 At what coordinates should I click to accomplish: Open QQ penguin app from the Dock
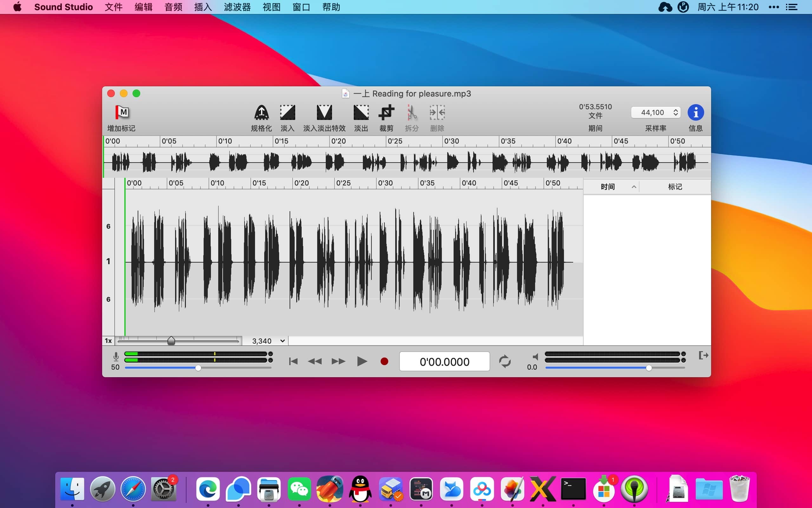(x=360, y=489)
